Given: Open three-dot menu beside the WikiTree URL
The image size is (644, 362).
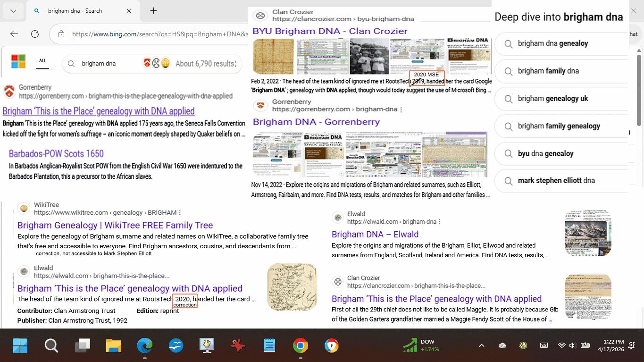Looking at the screenshot, I should tap(180, 213).
